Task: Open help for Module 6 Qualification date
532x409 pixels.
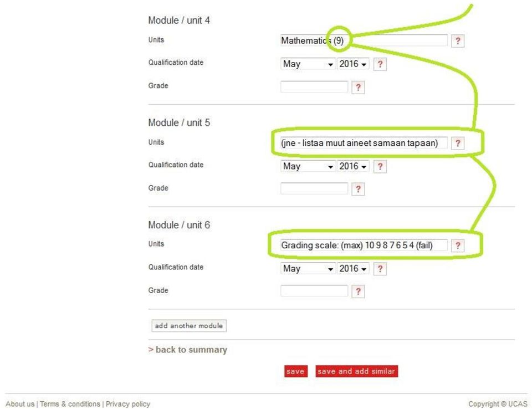Action: (380, 269)
